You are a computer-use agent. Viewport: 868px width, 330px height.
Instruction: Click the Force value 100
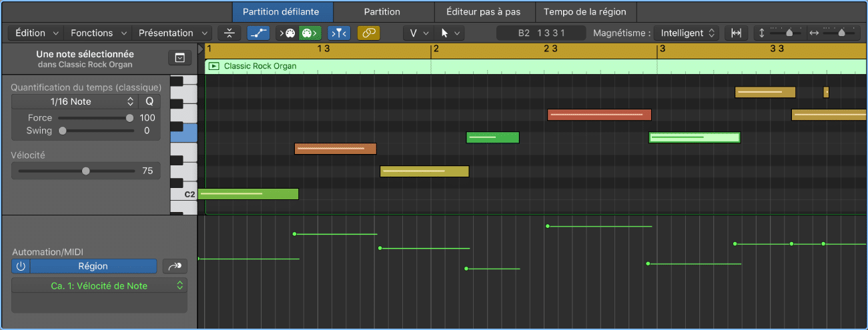pos(147,118)
